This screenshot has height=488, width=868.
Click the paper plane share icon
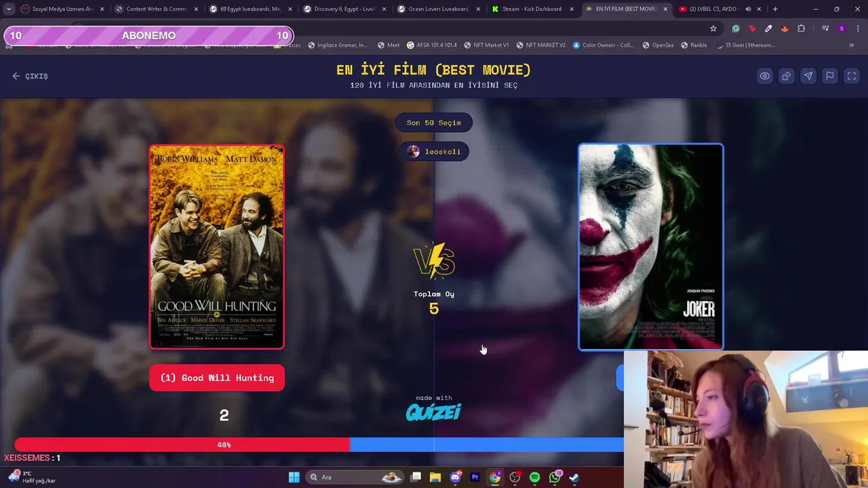pos(808,76)
